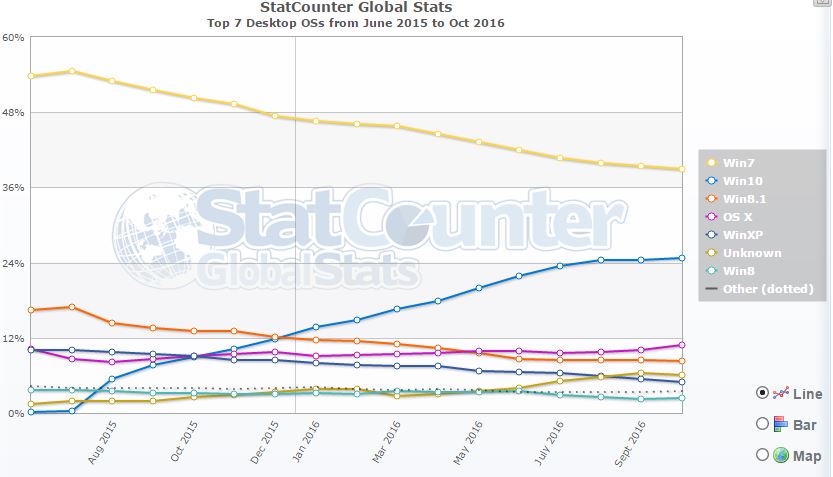Click the Win8.1 line's first data point

pos(31,310)
